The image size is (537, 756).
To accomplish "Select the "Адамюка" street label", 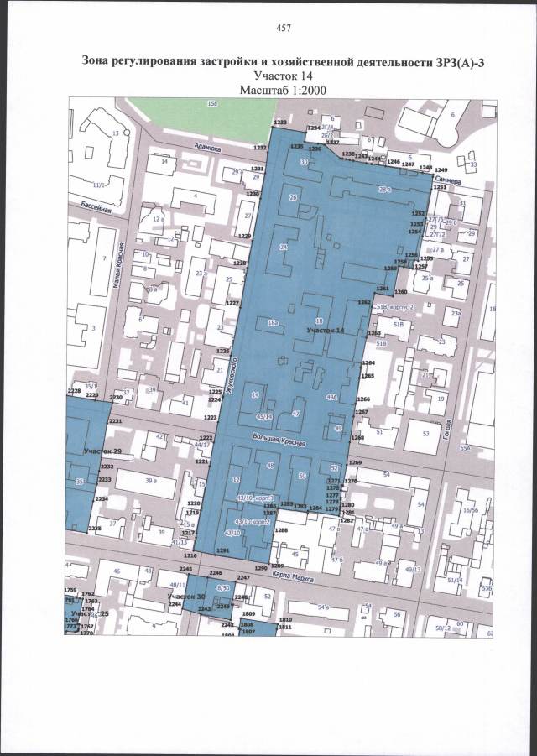I will click(x=206, y=146).
